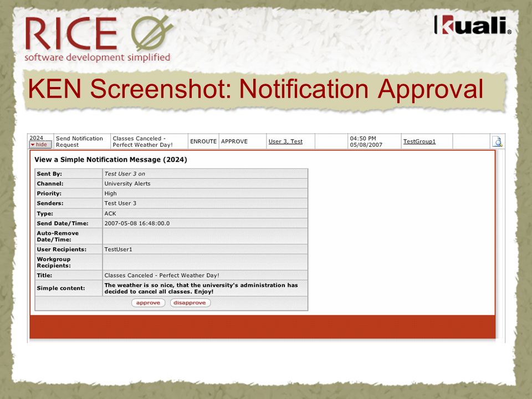Viewport: 532px width, 399px height.
Task: Select the '2007-05-08 16:48:00.0' send date value
Action: pos(137,223)
